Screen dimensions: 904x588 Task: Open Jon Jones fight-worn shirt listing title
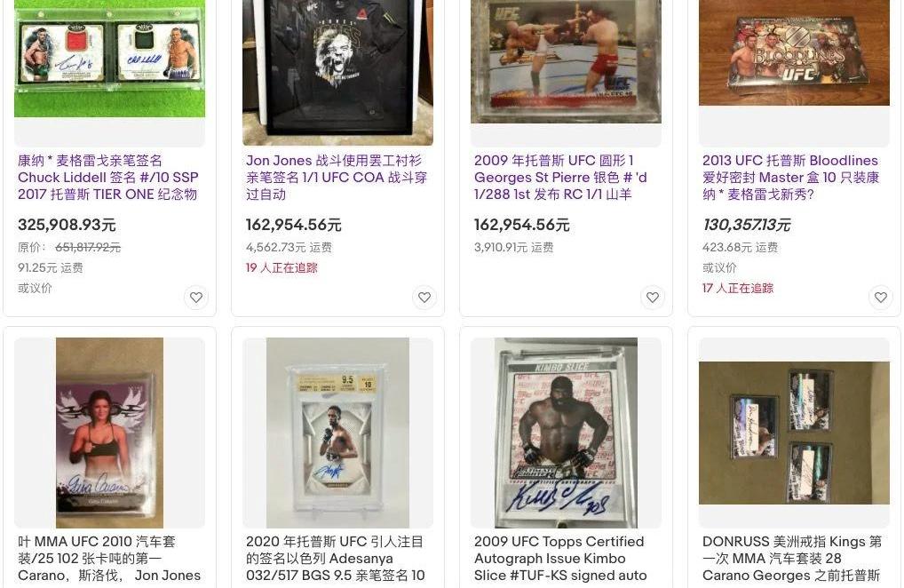coord(337,177)
